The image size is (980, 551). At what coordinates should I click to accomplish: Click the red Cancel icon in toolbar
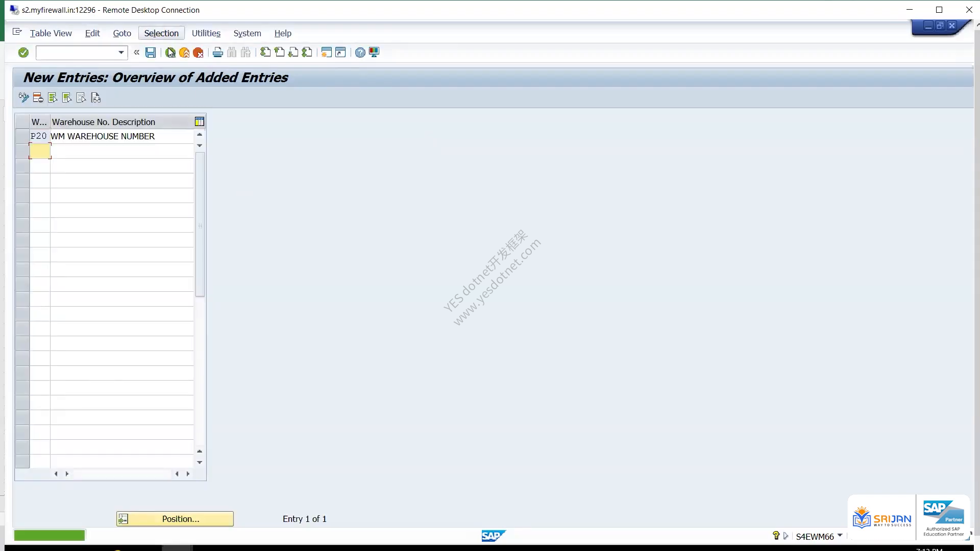[199, 53]
